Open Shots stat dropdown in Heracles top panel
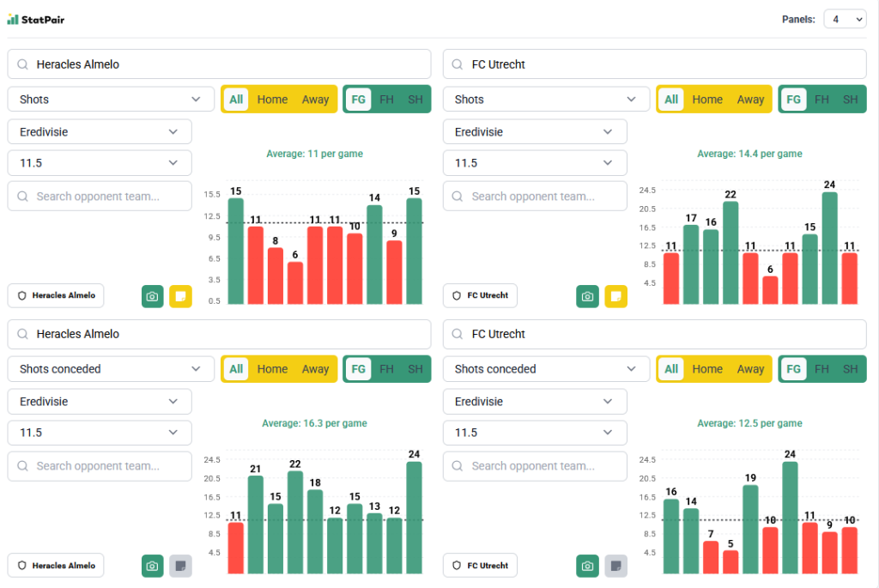879x588 pixels. click(111, 100)
